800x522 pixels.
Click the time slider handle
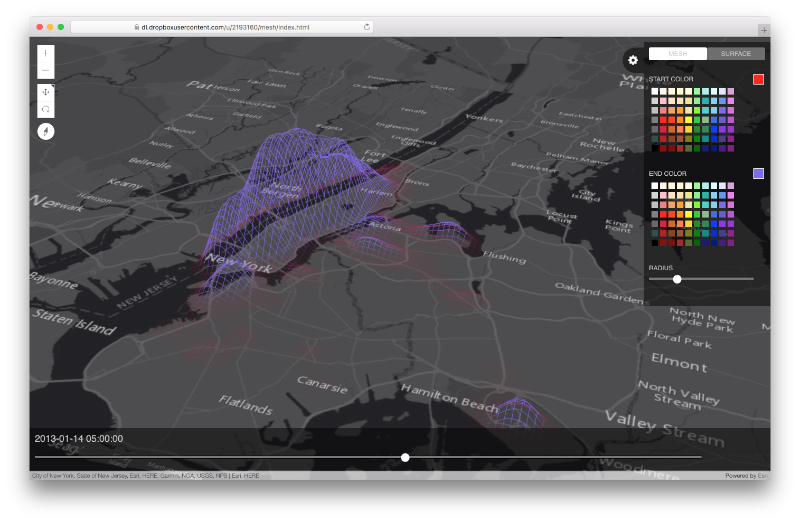(x=405, y=458)
